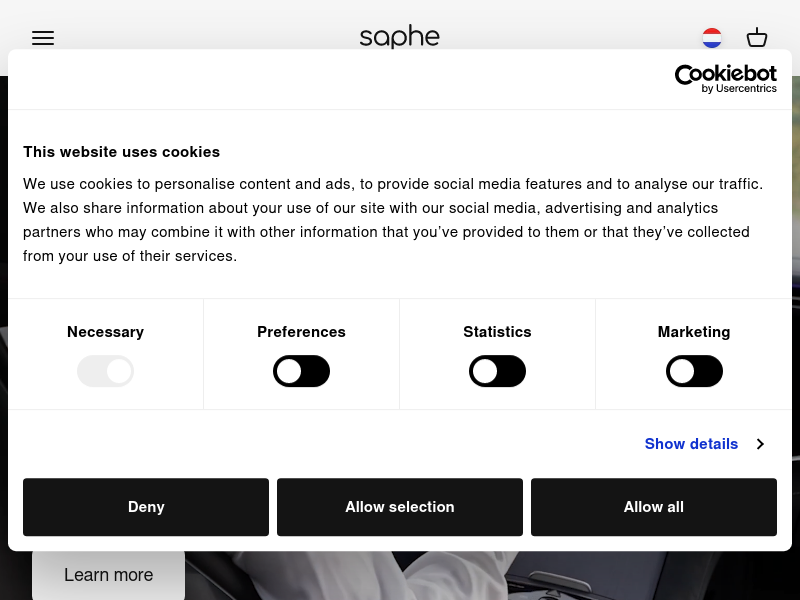The height and width of the screenshot is (600, 800).
Task: Accept cookies with Allow all
Action: pos(654,507)
